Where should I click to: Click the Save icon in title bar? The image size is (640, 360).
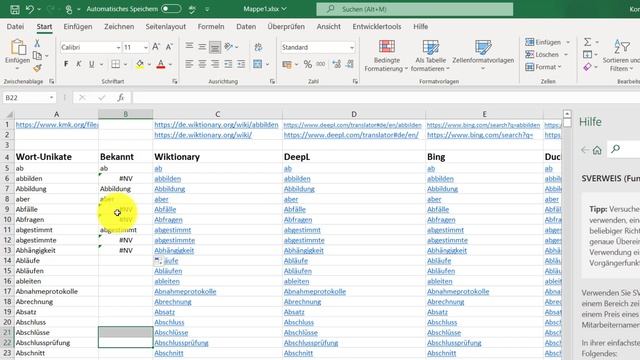point(15,9)
